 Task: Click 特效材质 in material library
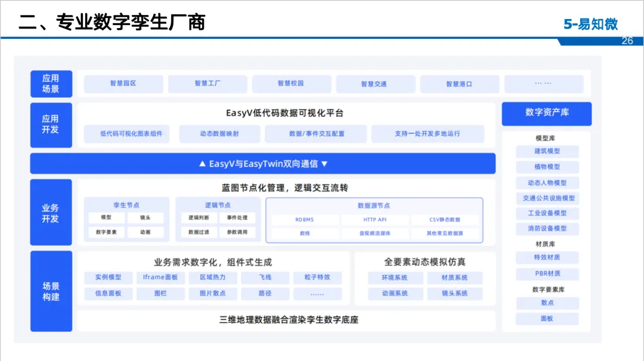tap(547, 257)
